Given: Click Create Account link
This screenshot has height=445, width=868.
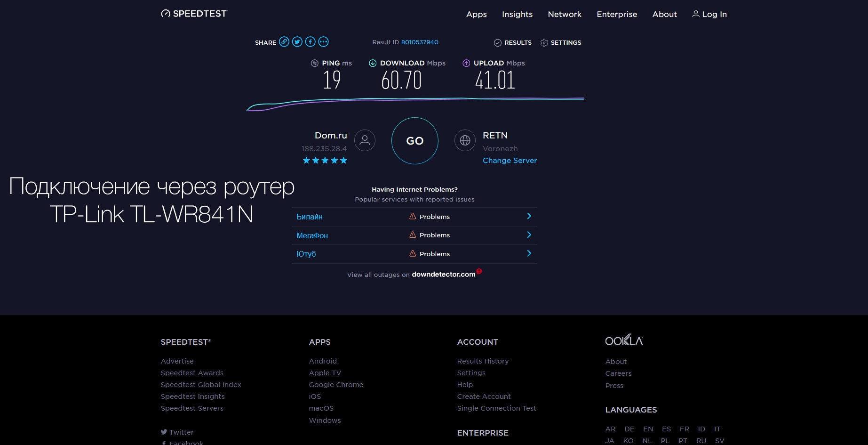Looking at the screenshot, I should point(484,396).
